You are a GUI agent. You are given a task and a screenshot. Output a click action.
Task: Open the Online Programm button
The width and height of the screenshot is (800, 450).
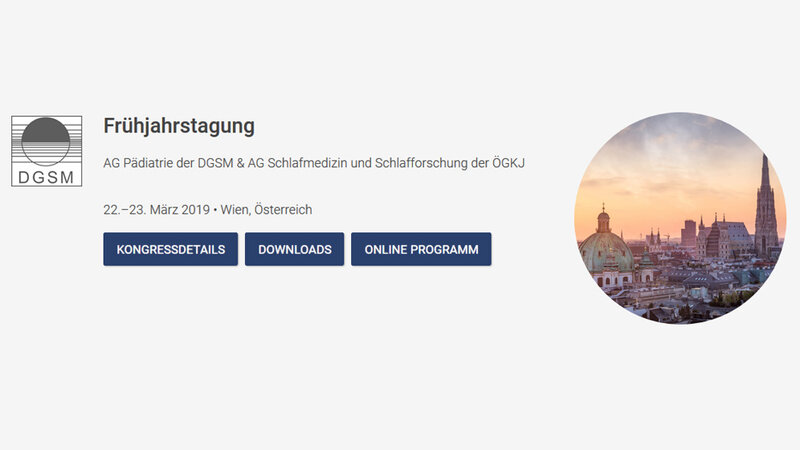[421, 249]
